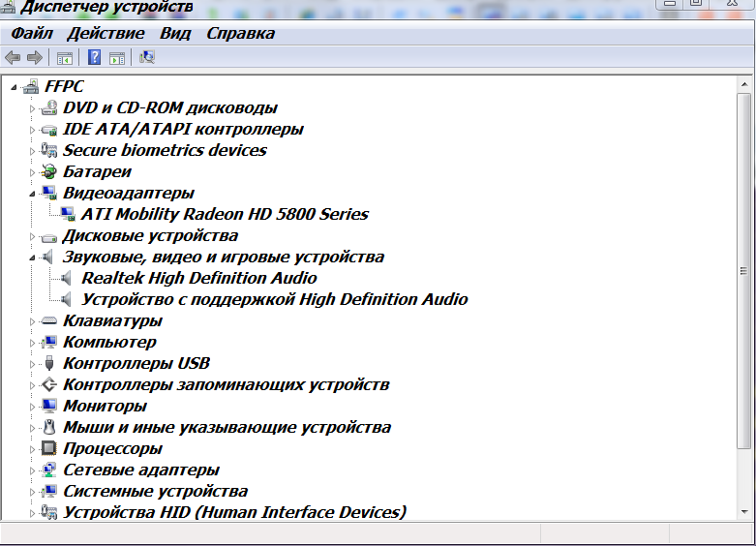Click Scan for hardware changes icon
The height and width of the screenshot is (546, 756).
pos(147,57)
